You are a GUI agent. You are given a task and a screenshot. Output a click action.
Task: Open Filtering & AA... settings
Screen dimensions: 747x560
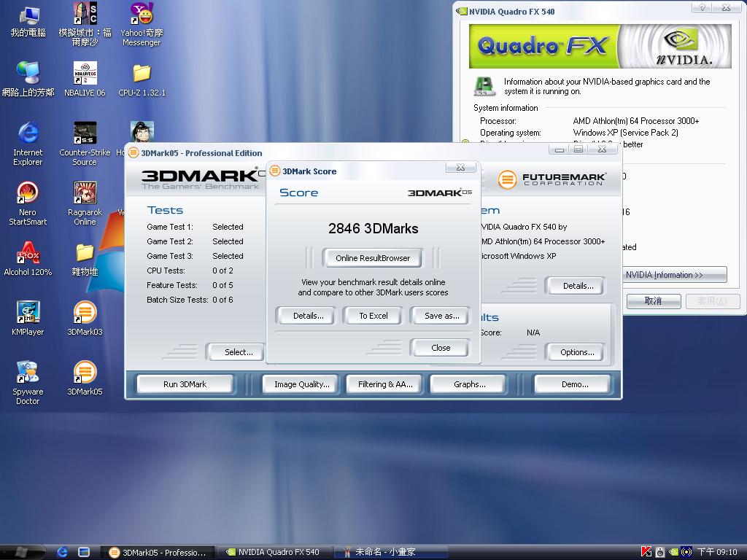(385, 384)
